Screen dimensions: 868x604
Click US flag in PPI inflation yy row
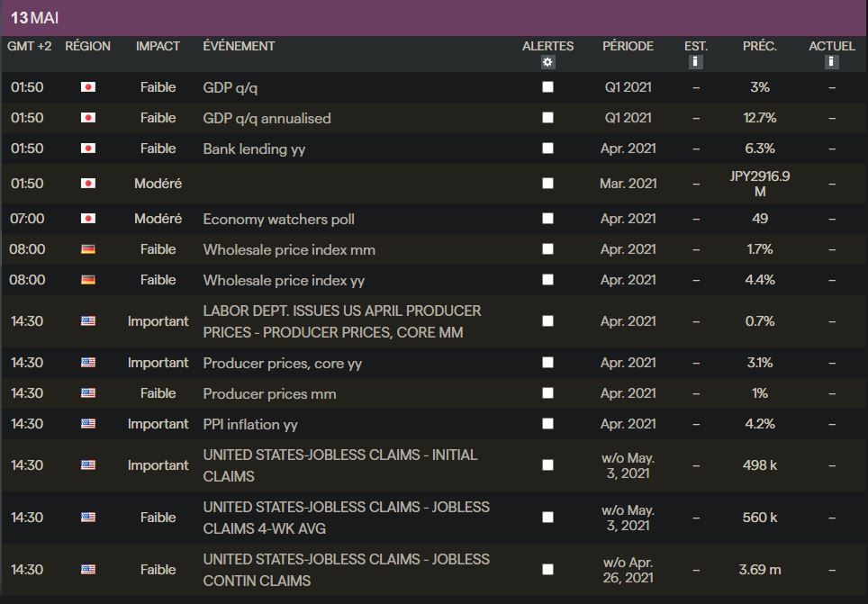pos(88,423)
